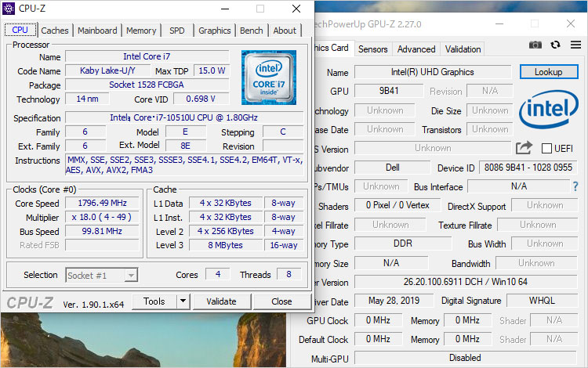Minimize the GPU-Z window

click(x=499, y=23)
